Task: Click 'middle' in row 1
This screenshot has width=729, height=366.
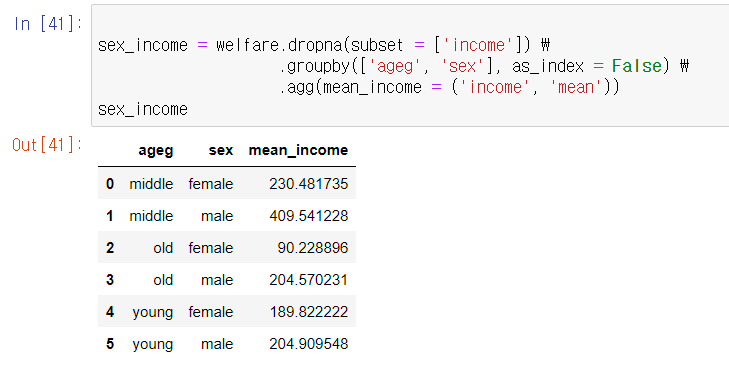Action: point(152,216)
